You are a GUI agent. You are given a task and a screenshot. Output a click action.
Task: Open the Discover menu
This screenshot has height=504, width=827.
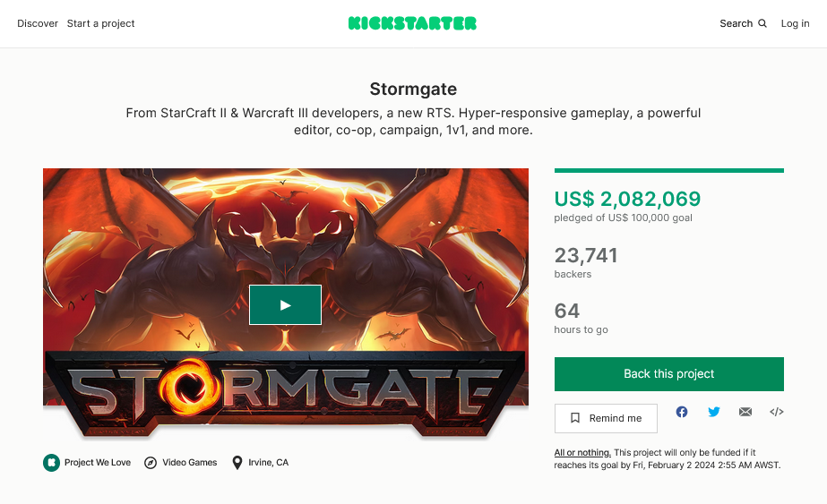click(x=38, y=24)
